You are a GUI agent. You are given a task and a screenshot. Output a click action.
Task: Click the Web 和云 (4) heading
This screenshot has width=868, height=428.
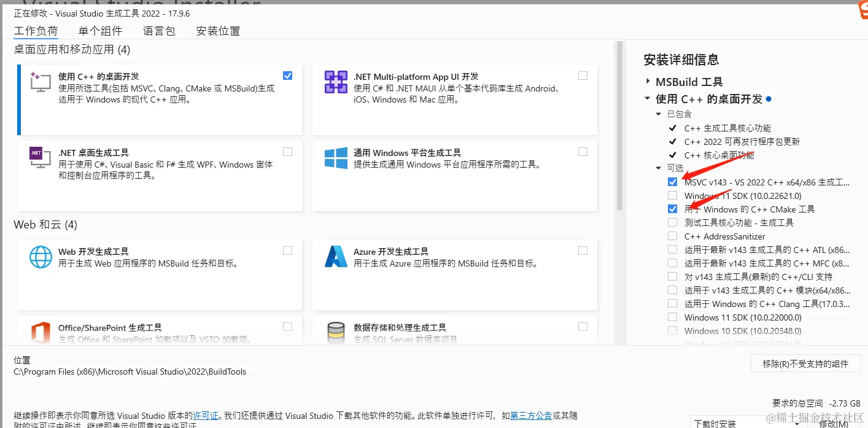pos(45,225)
